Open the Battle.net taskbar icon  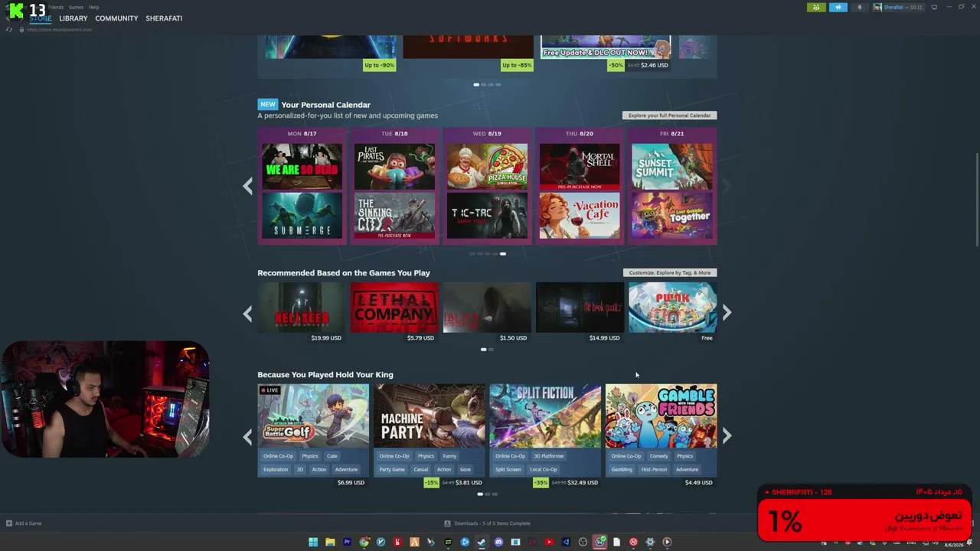click(465, 542)
